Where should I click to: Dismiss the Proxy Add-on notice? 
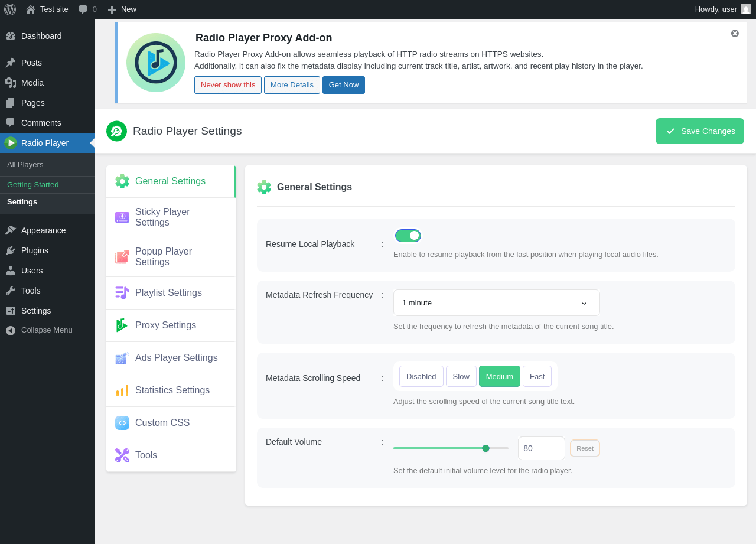tap(735, 34)
